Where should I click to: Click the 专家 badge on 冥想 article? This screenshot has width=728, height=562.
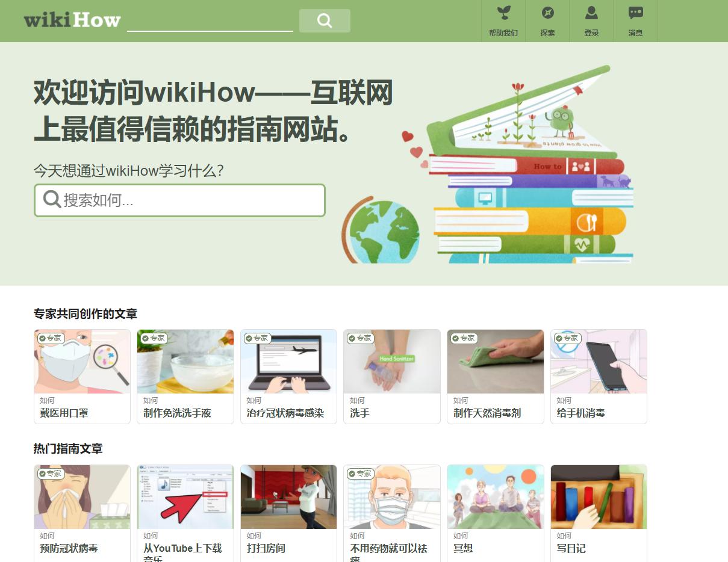462,474
